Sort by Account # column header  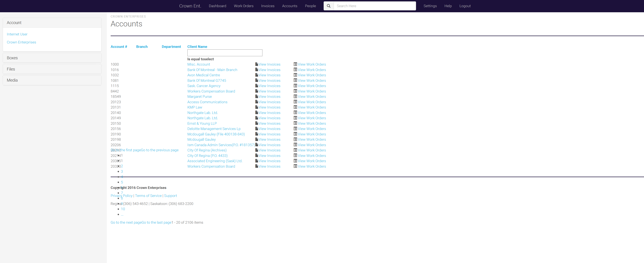[119, 47]
